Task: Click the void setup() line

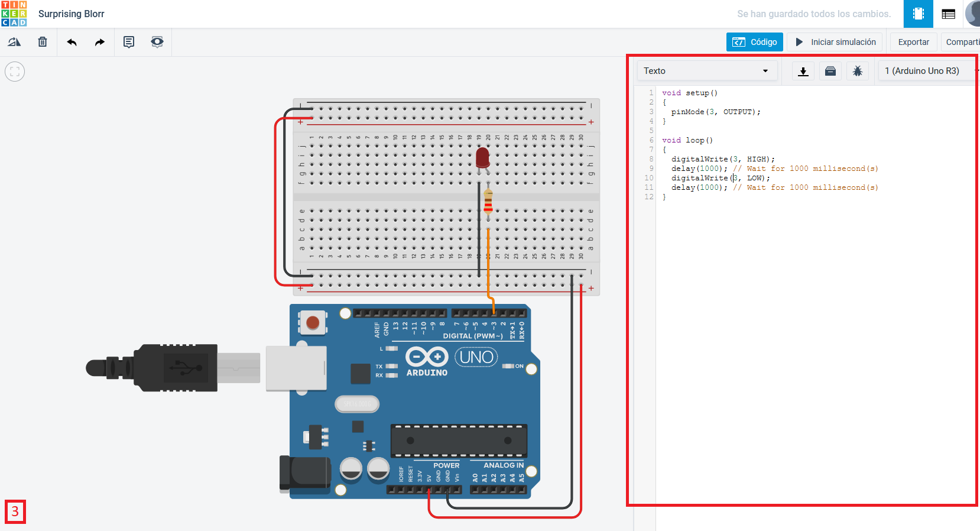Action: pyautogui.click(x=690, y=93)
